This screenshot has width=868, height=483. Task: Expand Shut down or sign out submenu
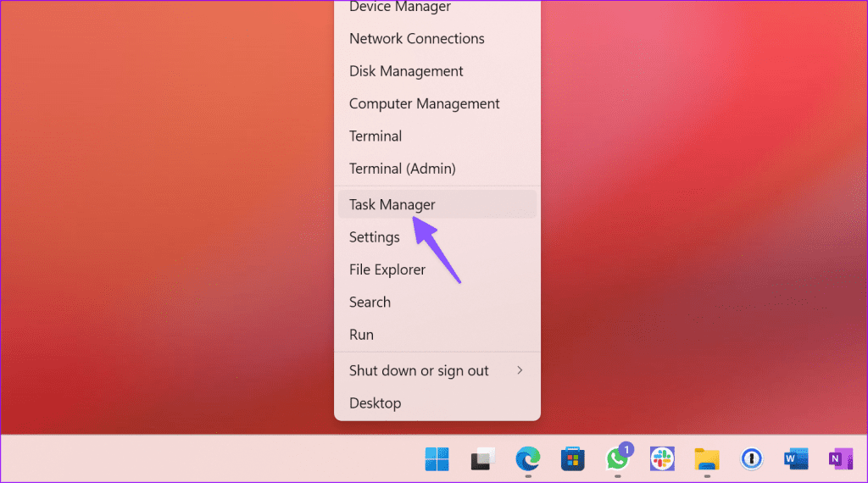point(437,370)
